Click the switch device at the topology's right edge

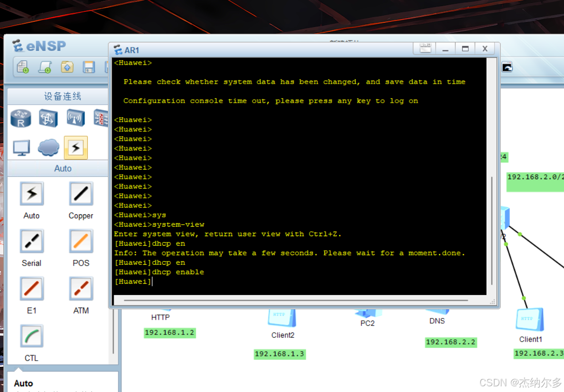point(505,217)
